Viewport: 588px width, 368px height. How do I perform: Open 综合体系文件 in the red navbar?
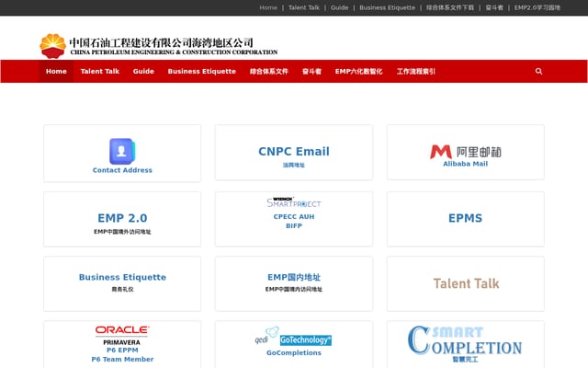pos(269,72)
